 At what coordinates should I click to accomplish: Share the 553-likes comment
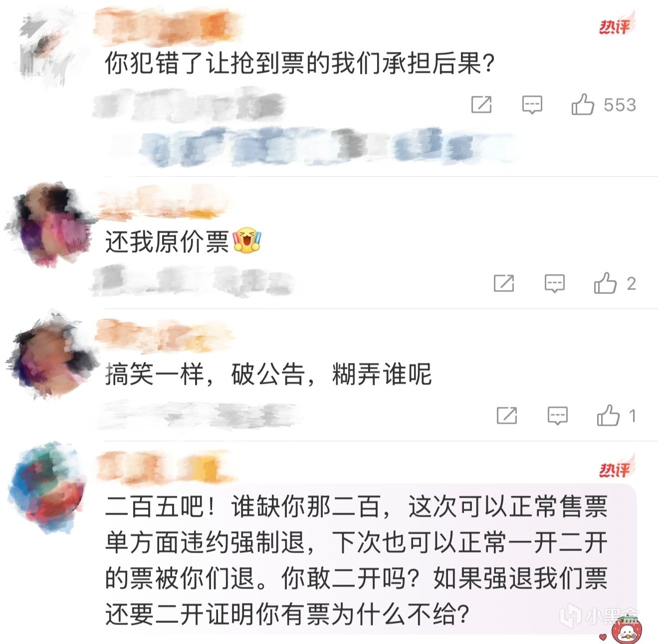[481, 104]
